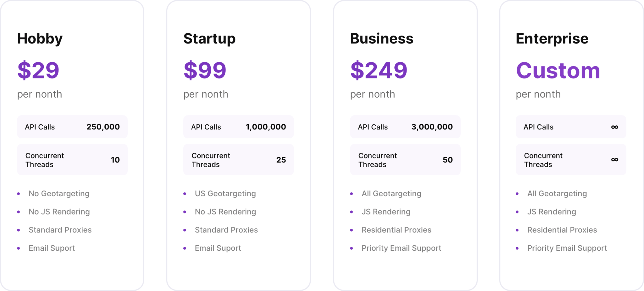Screen dimensions: 644x291
Task: Click the Enterprise API Calls infinity symbol
Action: [614, 127]
